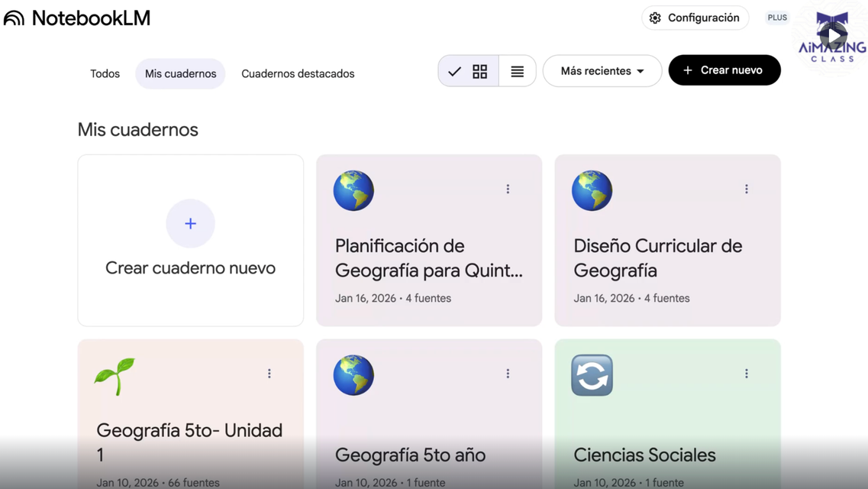Click the NotebookLM logo icon
The height and width of the screenshot is (489, 868).
point(15,18)
